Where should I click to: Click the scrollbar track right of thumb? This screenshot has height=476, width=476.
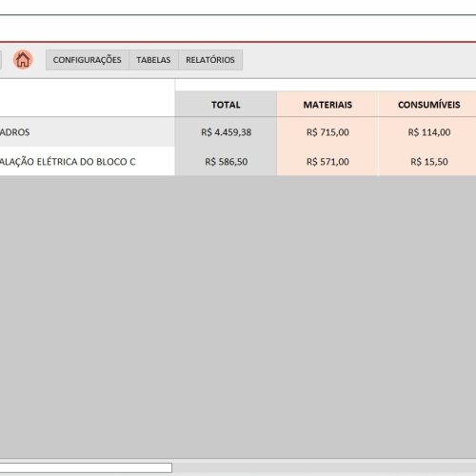point(324,467)
